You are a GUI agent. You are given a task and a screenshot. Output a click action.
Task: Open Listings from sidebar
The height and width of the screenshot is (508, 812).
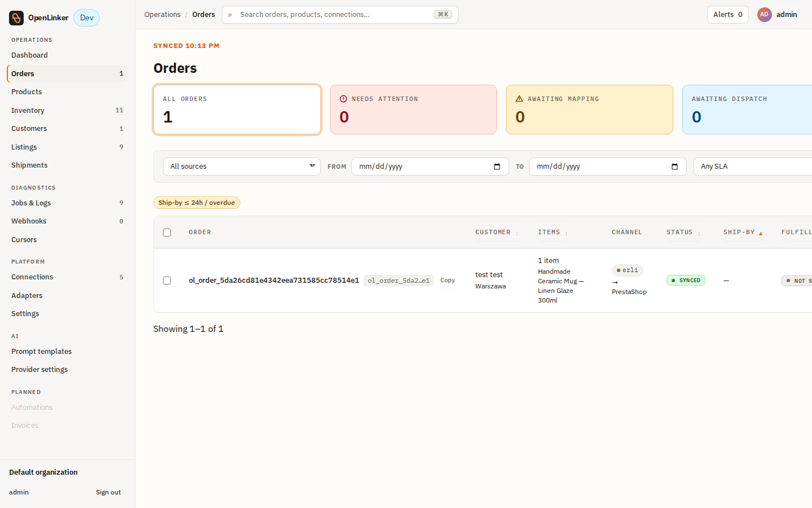pyautogui.click(x=67, y=147)
